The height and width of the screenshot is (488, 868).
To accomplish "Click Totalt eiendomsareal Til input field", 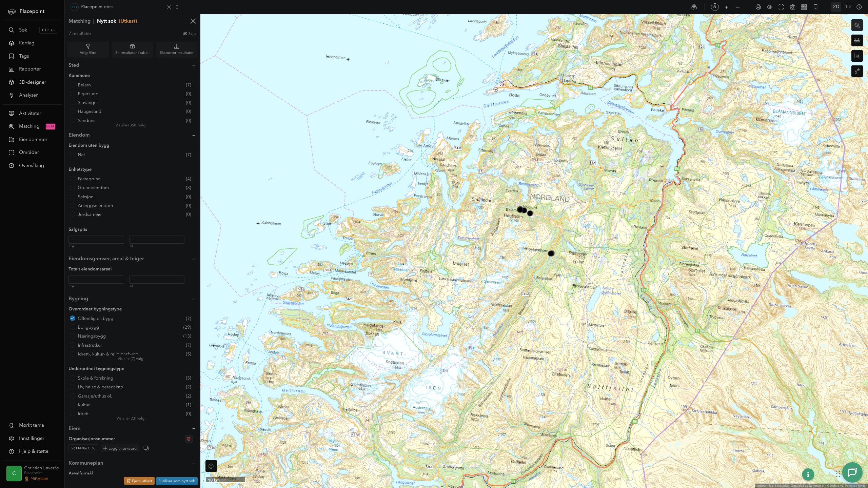I will pyautogui.click(x=157, y=279).
